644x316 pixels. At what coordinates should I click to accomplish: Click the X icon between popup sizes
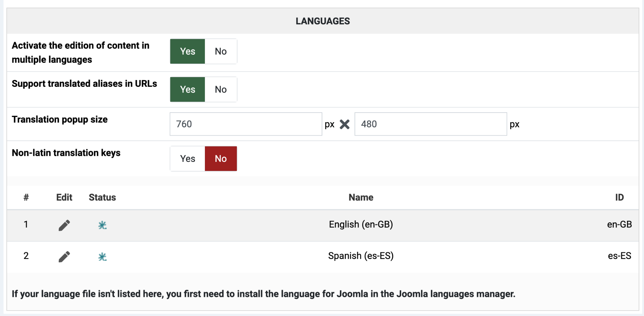[344, 124]
